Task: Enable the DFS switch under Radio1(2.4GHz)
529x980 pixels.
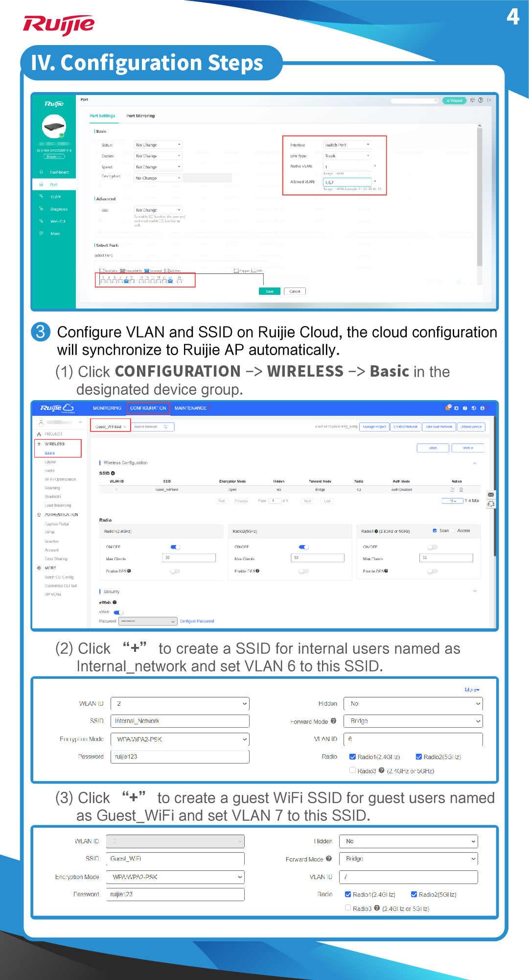Action: (x=175, y=571)
